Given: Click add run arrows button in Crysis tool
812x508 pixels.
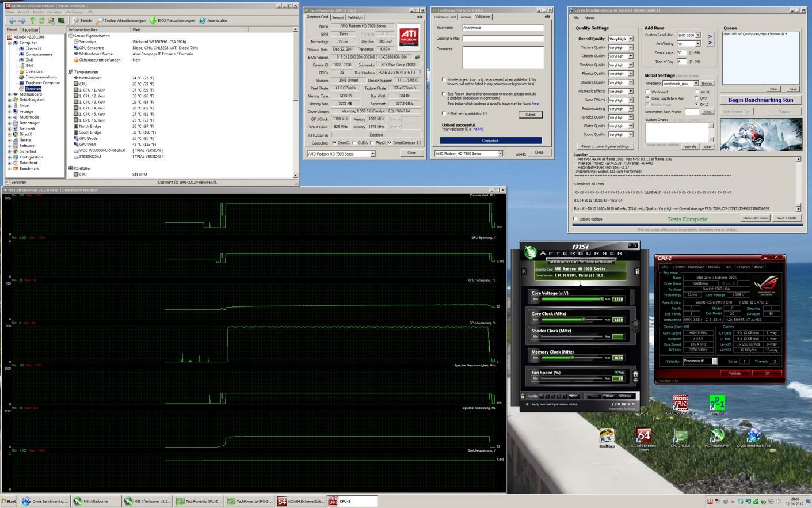Looking at the screenshot, I should click(x=710, y=39).
